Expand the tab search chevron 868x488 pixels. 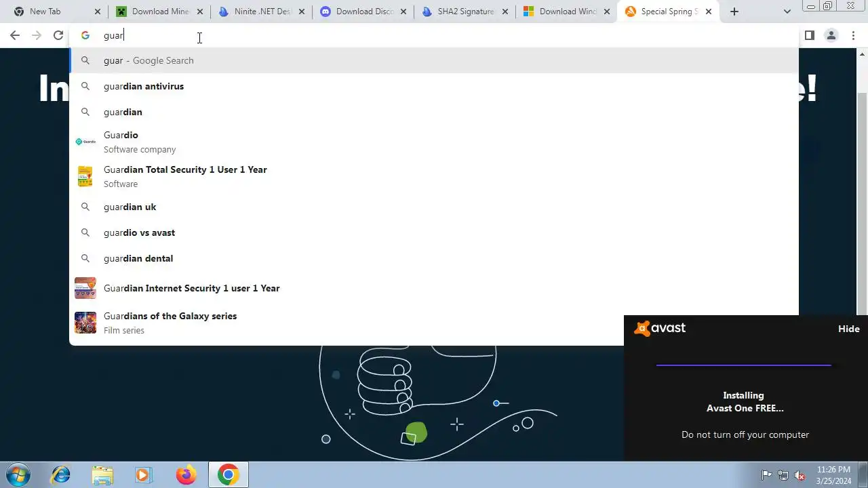787,12
